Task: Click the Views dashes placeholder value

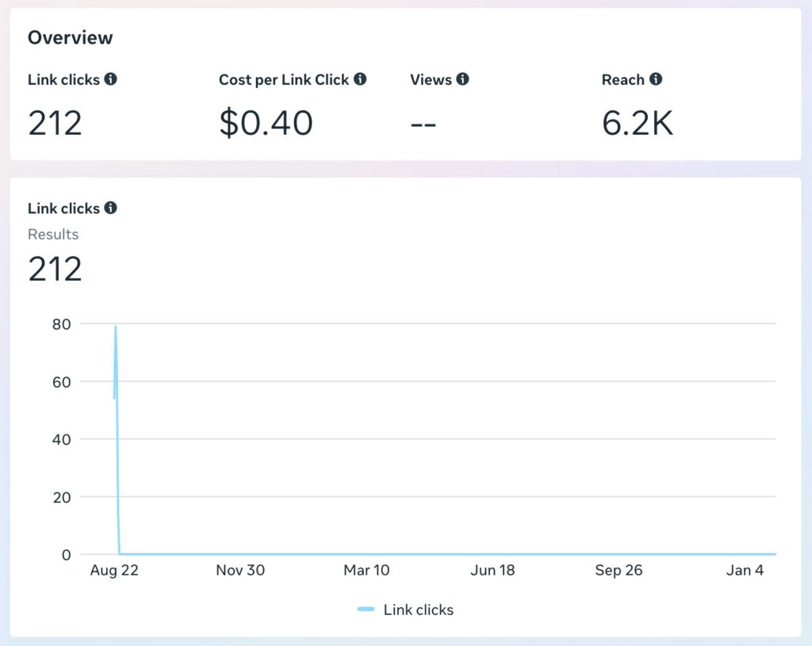Action: click(423, 124)
